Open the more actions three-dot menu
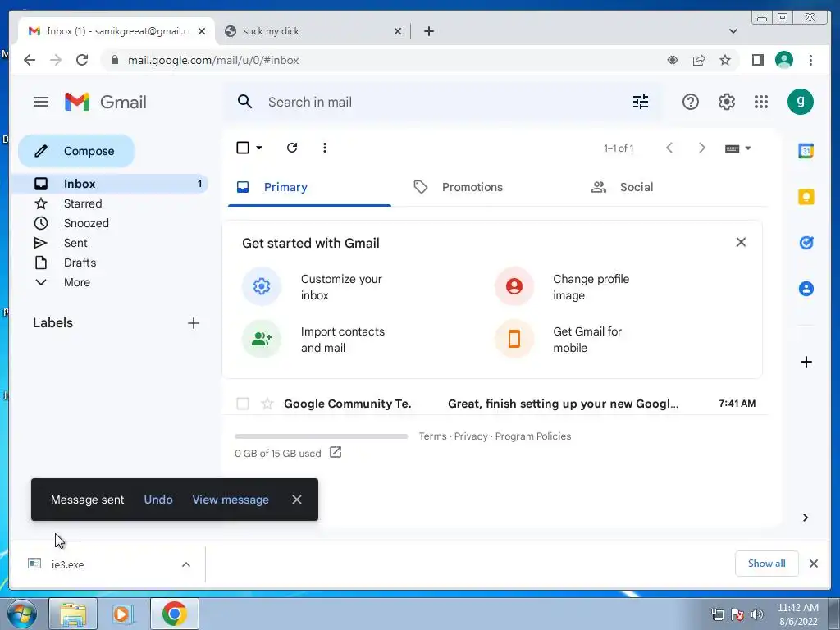 325,148
